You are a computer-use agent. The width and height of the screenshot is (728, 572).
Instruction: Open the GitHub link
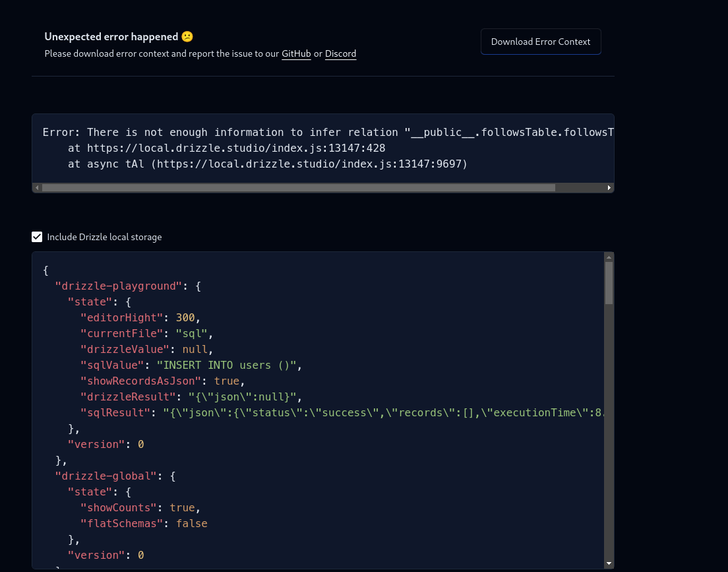tap(296, 53)
